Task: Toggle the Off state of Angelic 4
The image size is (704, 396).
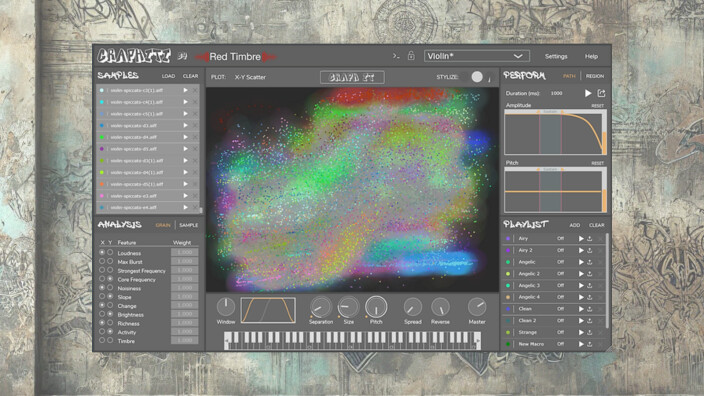Action: tap(560, 297)
